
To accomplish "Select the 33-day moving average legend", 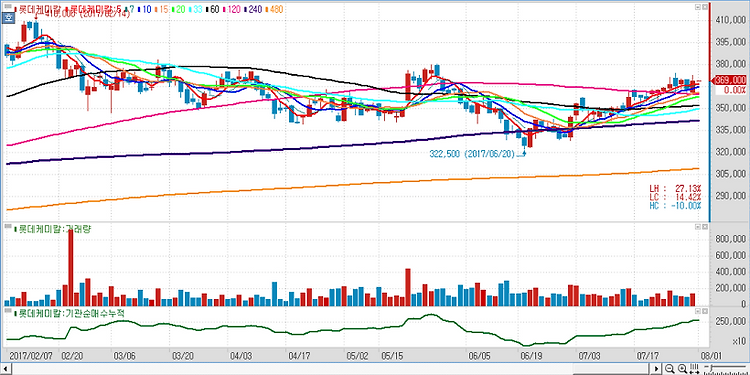I will [x=195, y=9].
